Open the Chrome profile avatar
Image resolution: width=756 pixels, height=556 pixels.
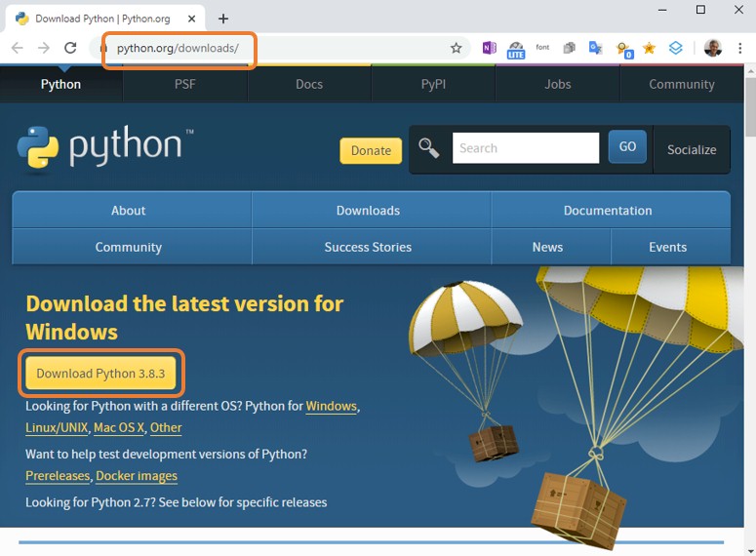(713, 48)
